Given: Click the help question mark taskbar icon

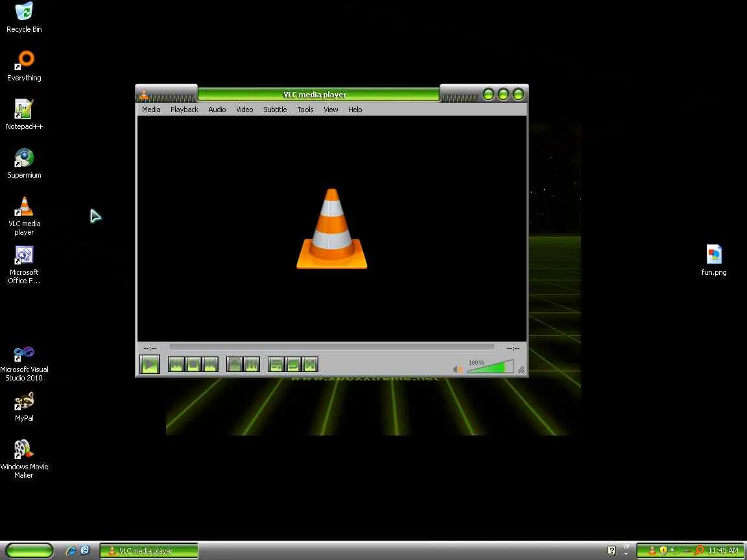Looking at the screenshot, I should 611,550.
